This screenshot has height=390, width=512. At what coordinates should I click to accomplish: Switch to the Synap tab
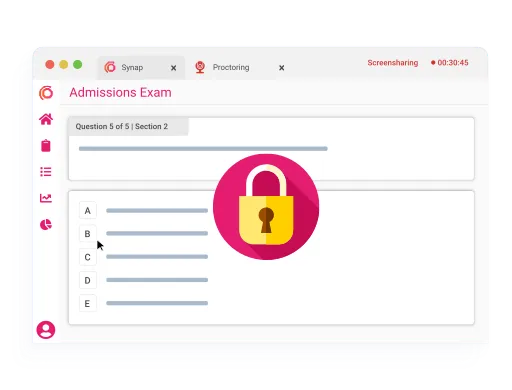[141, 68]
